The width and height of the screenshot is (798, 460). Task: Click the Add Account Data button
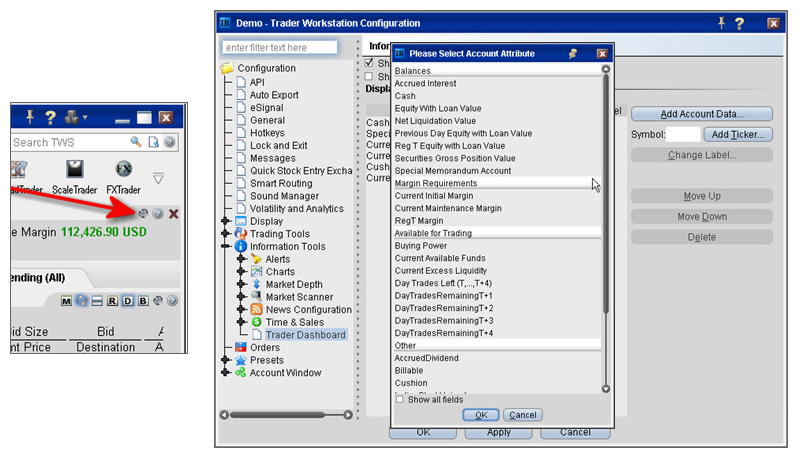(x=702, y=114)
